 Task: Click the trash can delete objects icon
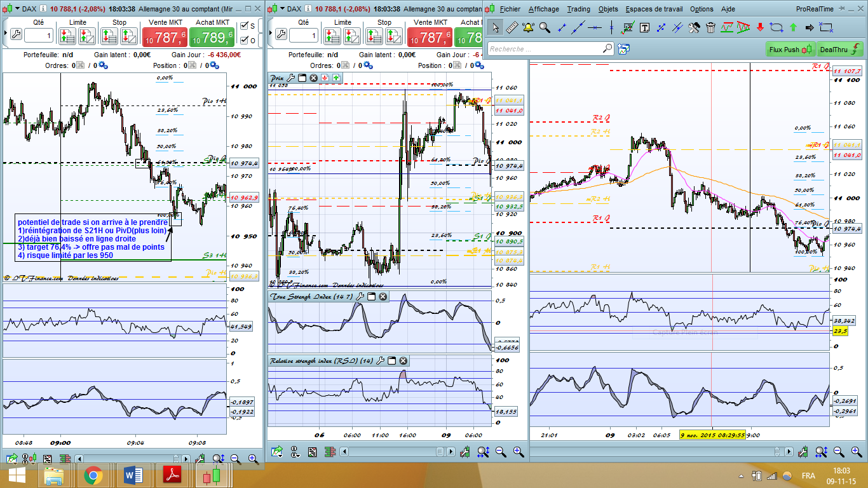[710, 27]
